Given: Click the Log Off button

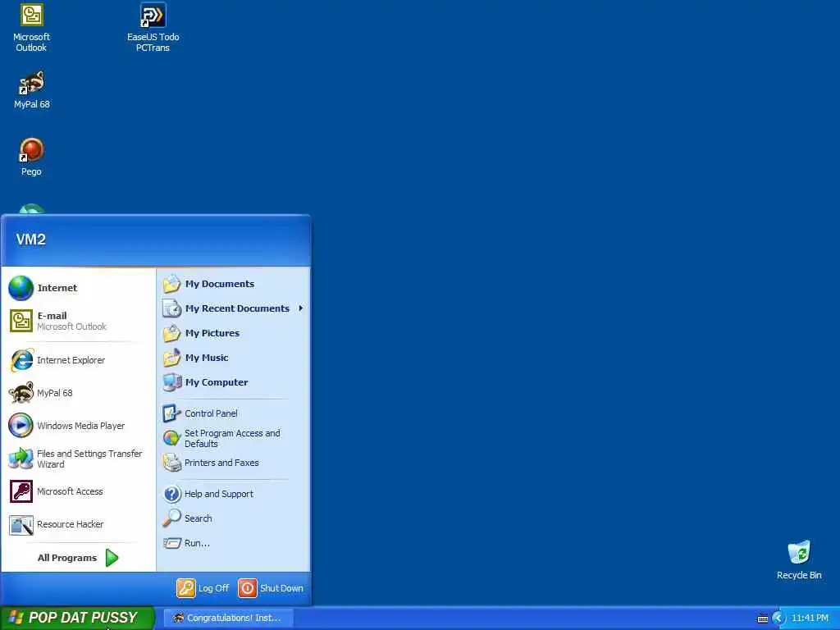Looking at the screenshot, I should pos(203,588).
